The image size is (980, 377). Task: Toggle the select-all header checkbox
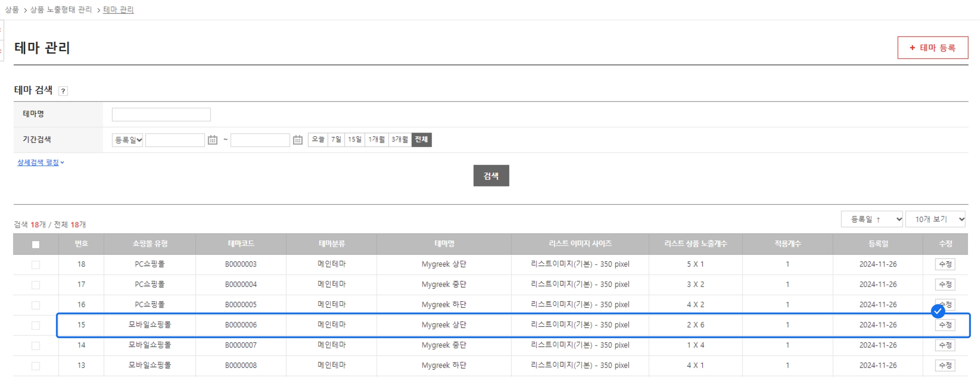pos(36,245)
